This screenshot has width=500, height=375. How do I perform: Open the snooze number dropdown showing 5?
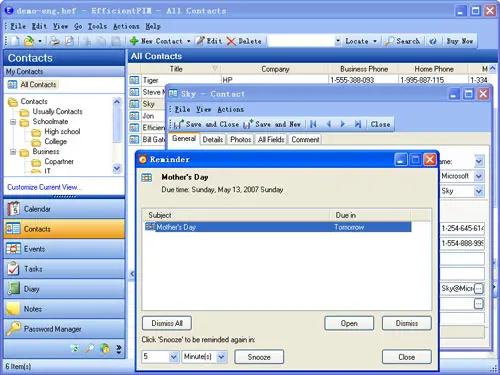pos(173,357)
